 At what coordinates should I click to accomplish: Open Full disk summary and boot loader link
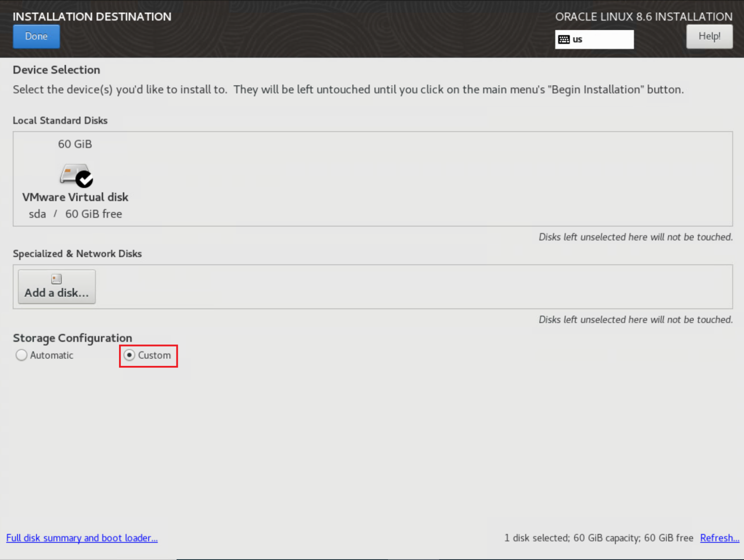pos(82,538)
